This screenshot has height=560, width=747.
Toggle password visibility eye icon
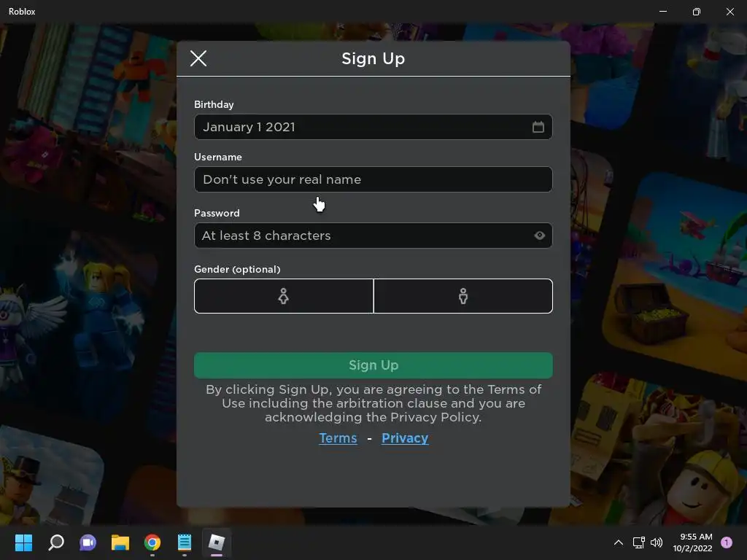(x=539, y=236)
